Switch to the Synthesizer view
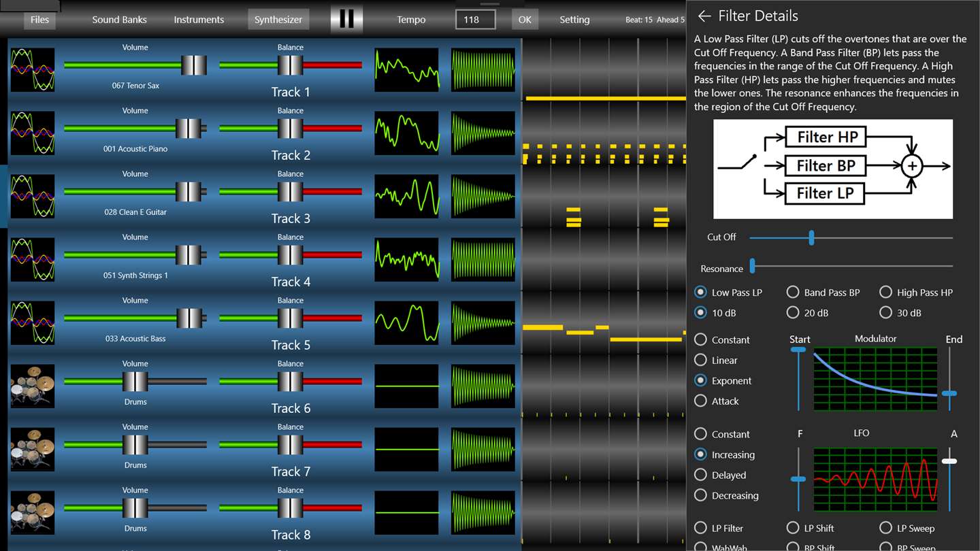980x551 pixels. (x=278, y=20)
